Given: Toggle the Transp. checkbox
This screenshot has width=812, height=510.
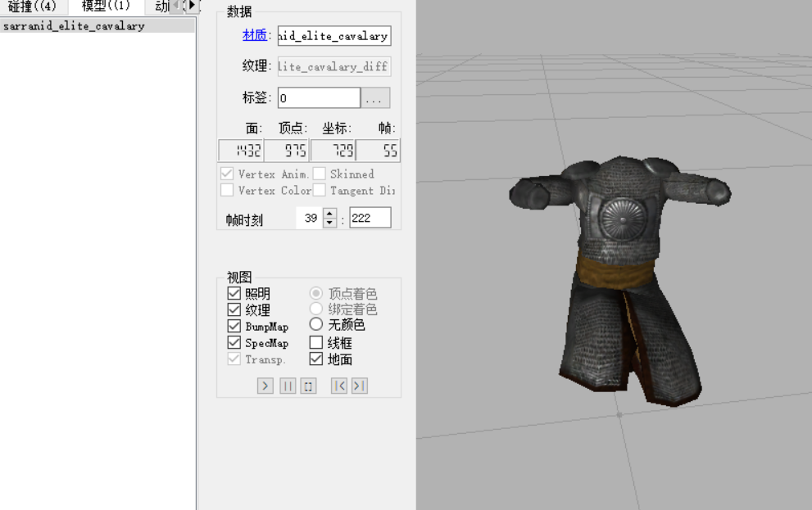Looking at the screenshot, I should pos(234,359).
